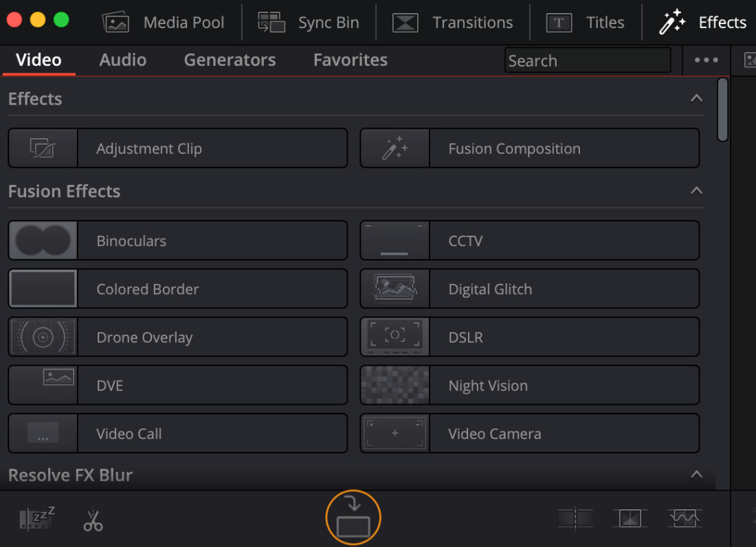Click the DSLR effect thumbnail

(x=395, y=337)
